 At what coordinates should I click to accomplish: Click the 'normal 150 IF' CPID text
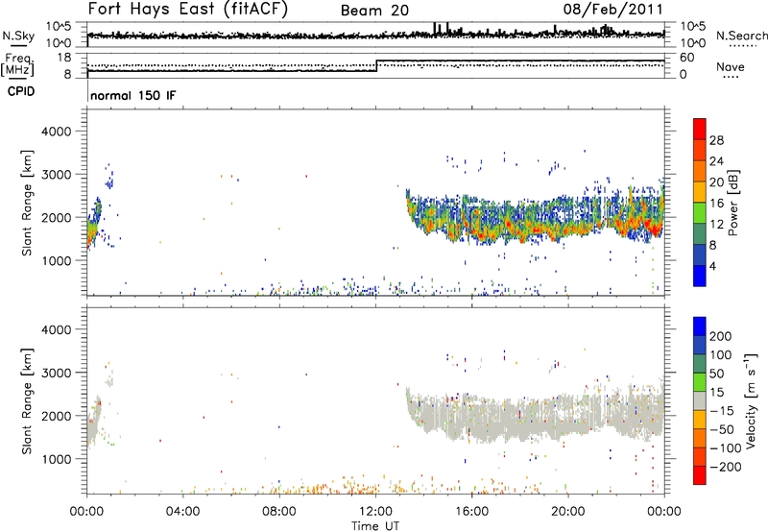[x=132, y=95]
